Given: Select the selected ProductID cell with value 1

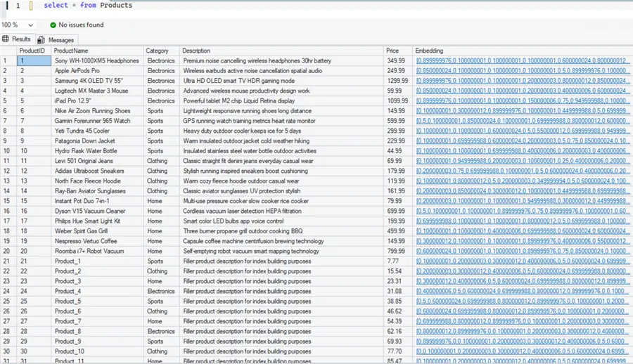Looking at the screenshot, I should tap(34, 61).
